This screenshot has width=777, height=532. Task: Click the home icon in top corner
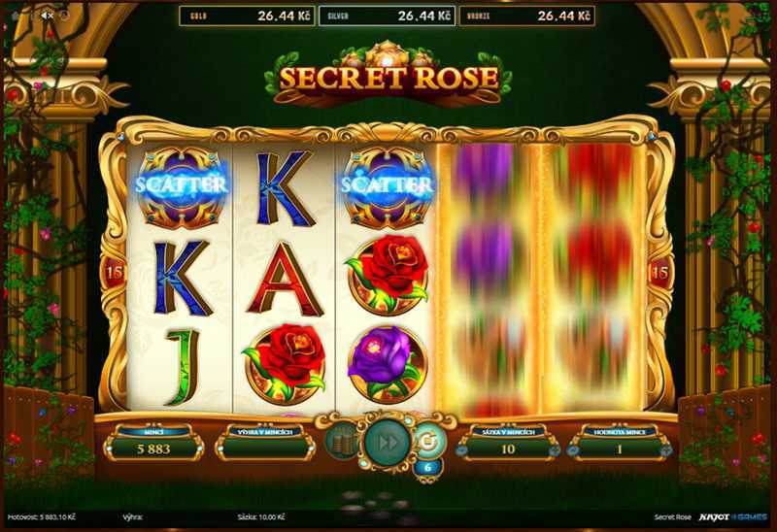click(16, 16)
